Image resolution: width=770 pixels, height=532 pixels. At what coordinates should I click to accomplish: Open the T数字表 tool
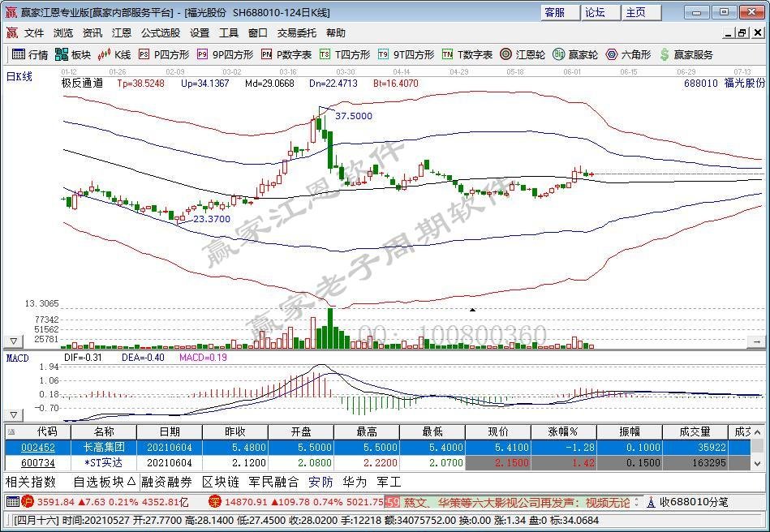pos(467,54)
